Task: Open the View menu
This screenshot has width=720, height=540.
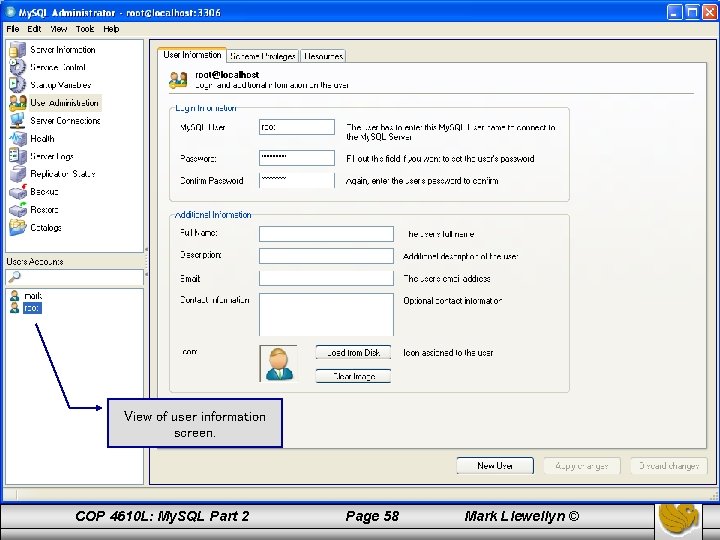Action: [x=58, y=29]
